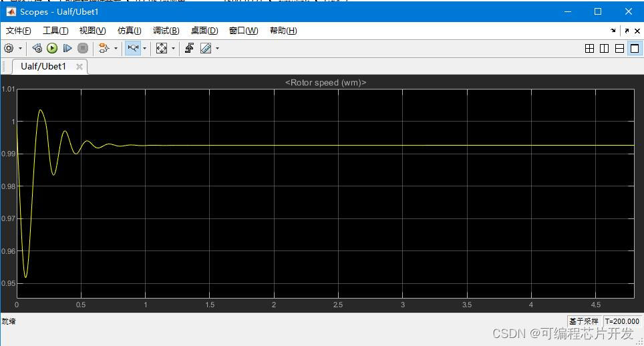Click the Rotor speed (wm) plot title

tap(326, 83)
